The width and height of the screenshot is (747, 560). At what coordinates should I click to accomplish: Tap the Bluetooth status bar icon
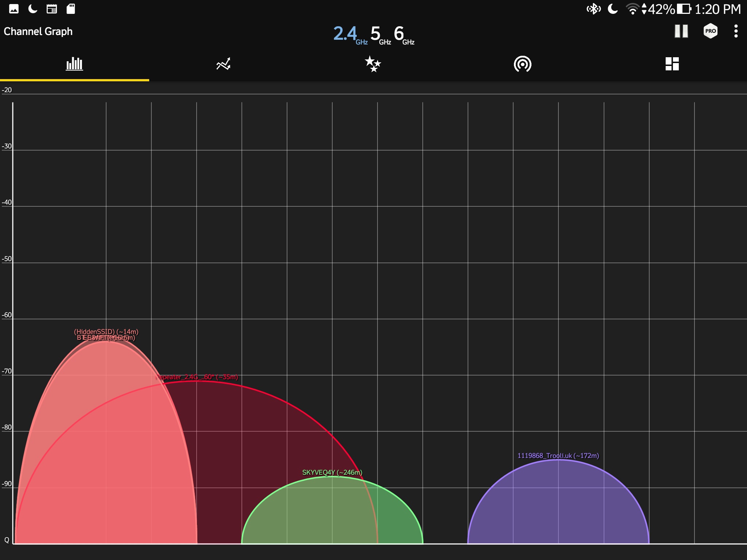pos(593,9)
